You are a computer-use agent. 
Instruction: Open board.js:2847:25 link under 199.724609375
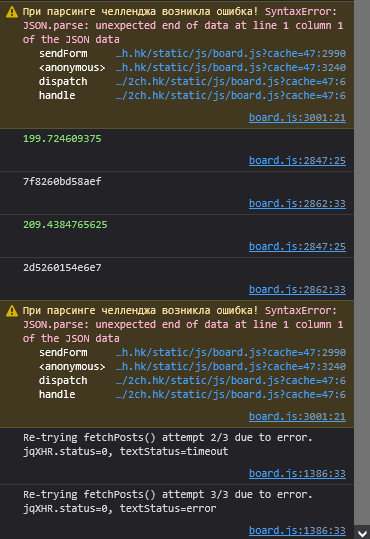tap(297, 161)
